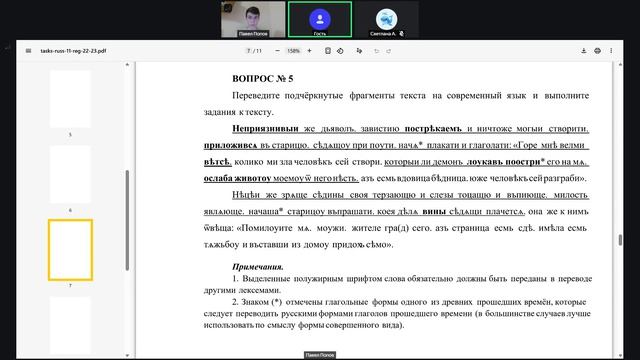Click the page number field showing 7
Screen dimensions: 640x360
point(248,51)
